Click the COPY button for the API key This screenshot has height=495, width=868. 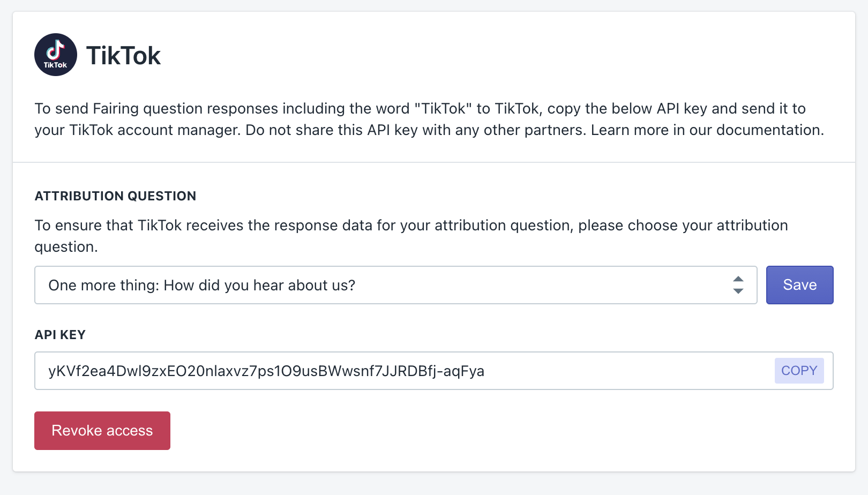pyautogui.click(x=799, y=371)
